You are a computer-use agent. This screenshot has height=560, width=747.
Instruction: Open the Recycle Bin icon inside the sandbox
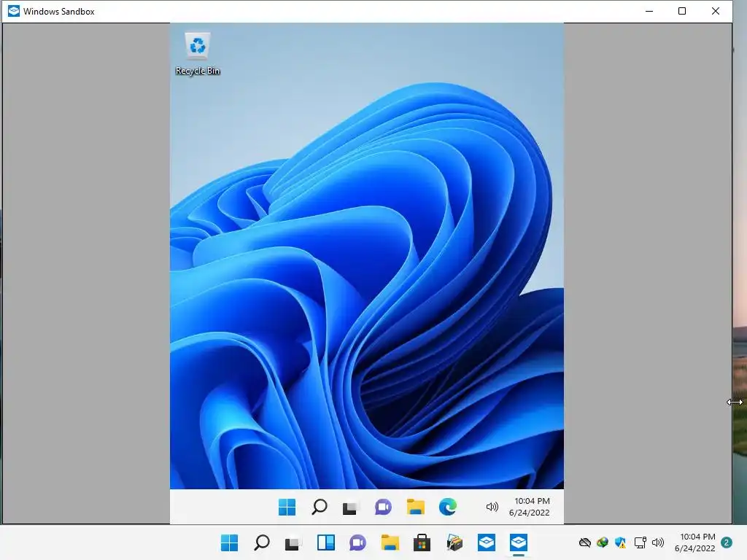click(198, 54)
